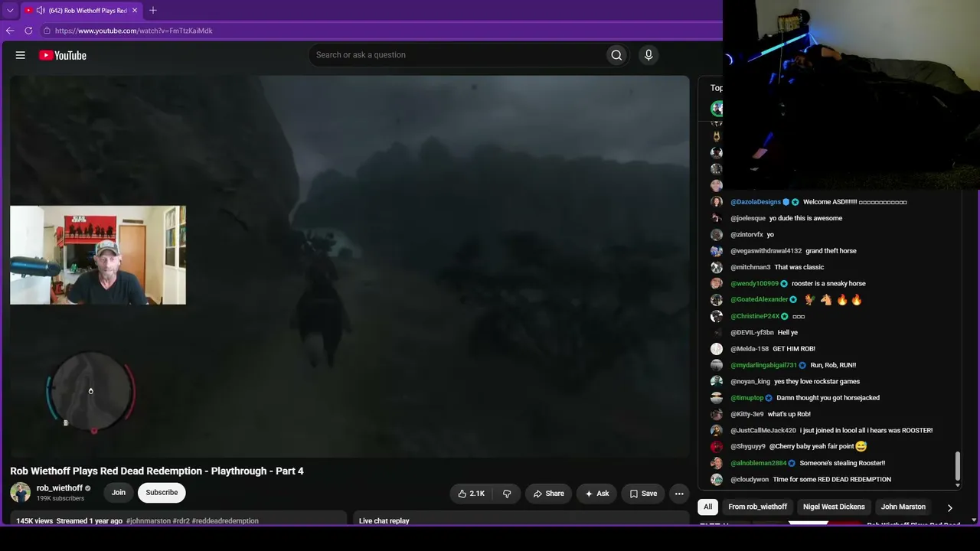The width and height of the screenshot is (980, 551).
Task: Click message "grand theft horse"
Action: tap(831, 251)
